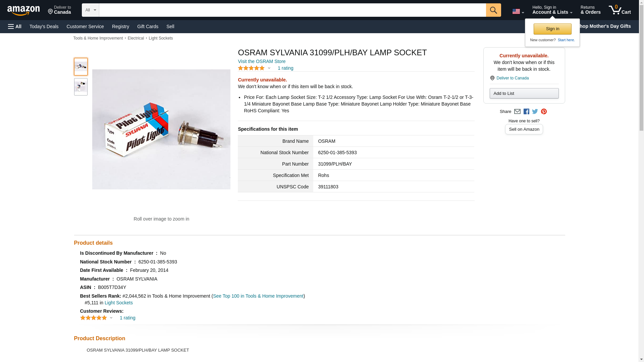
Task: Click the search magnifier button
Action: [x=493, y=10]
